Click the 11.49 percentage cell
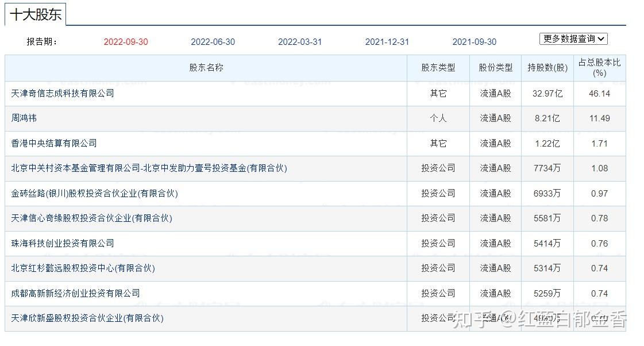Screen dimensions: 644x346 (x=600, y=118)
